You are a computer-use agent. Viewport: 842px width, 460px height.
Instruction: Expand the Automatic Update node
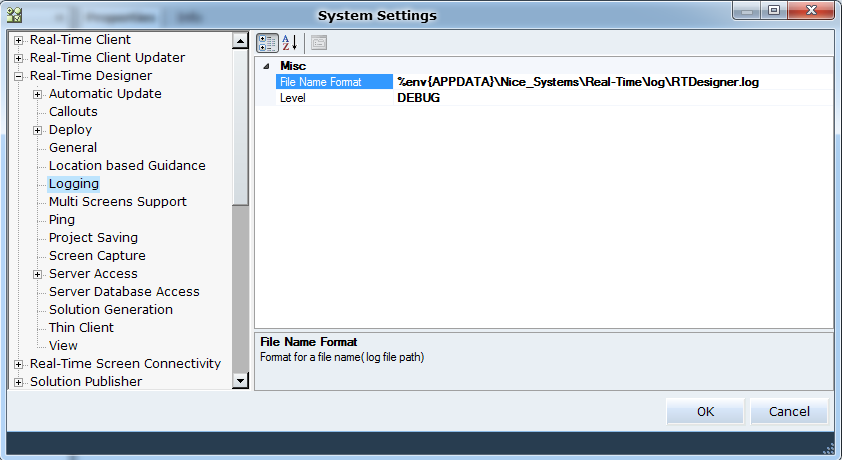pos(37,94)
